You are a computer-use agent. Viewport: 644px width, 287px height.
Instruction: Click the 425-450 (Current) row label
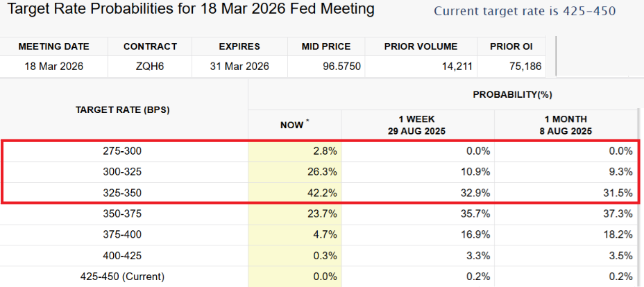(124, 277)
